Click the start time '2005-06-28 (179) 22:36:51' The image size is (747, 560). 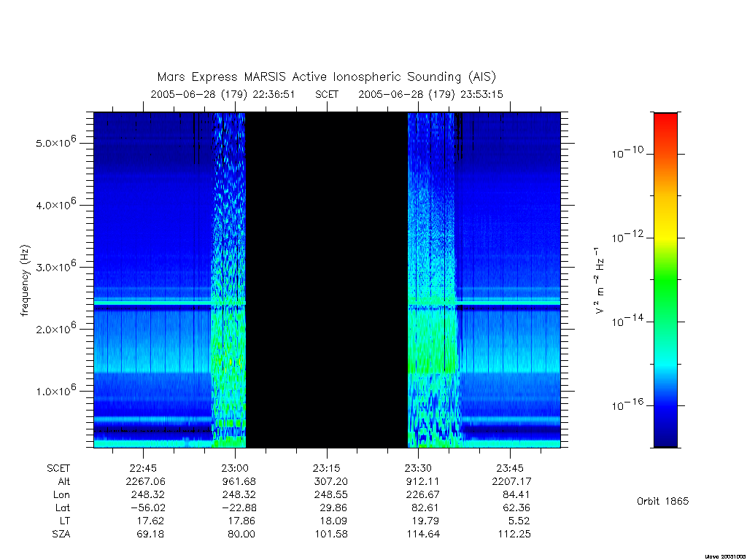coord(222,94)
